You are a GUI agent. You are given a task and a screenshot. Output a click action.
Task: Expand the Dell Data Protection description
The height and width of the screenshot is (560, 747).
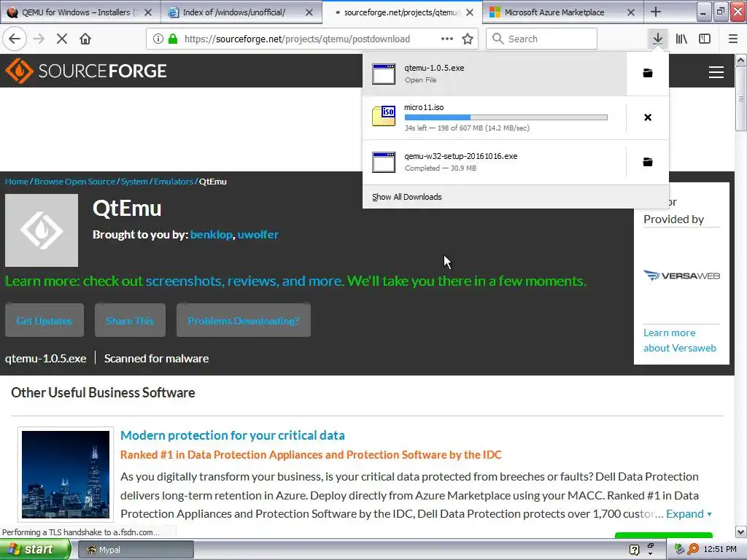689,514
